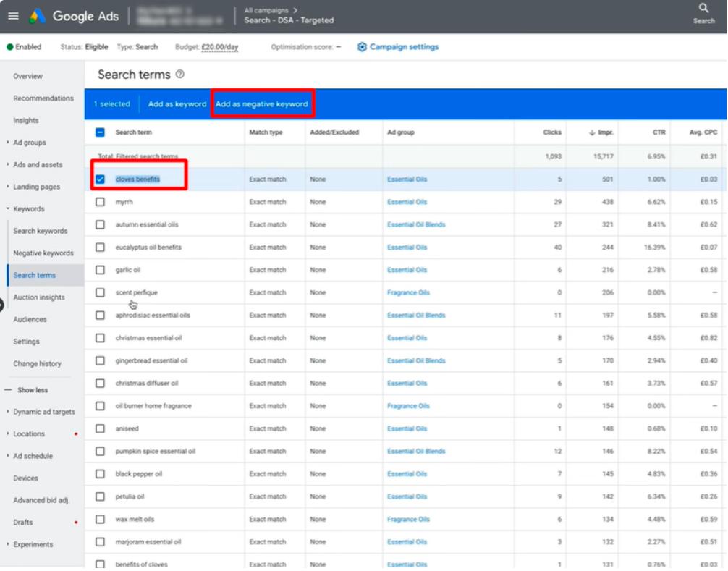The image size is (728, 571).
Task: Open Essential Oil Blends for autumn essential oils
Action: [x=416, y=224]
